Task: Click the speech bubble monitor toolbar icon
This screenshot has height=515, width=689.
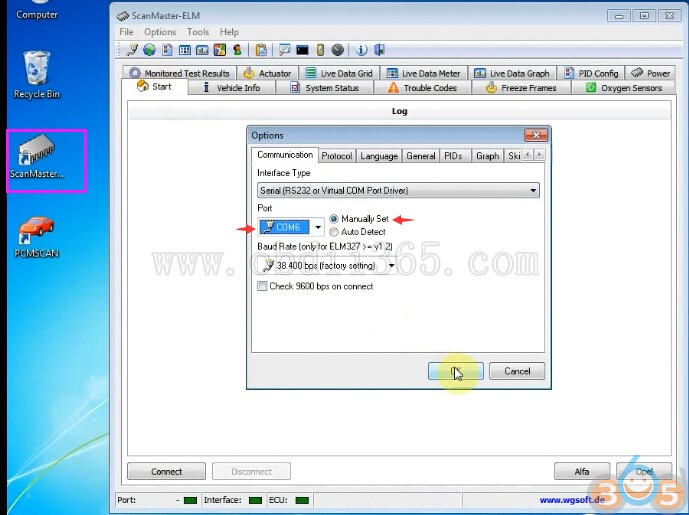Action: (285, 50)
